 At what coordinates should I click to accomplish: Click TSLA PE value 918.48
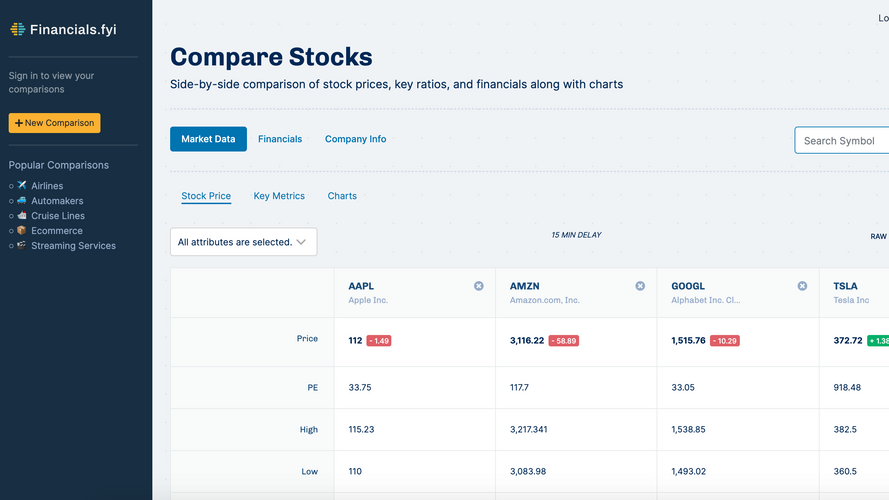coord(847,388)
